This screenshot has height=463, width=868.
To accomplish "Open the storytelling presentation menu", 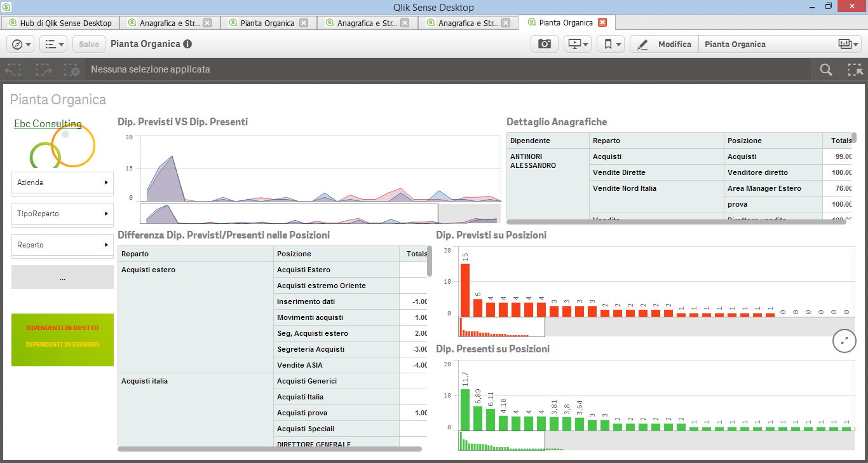I will pos(578,44).
